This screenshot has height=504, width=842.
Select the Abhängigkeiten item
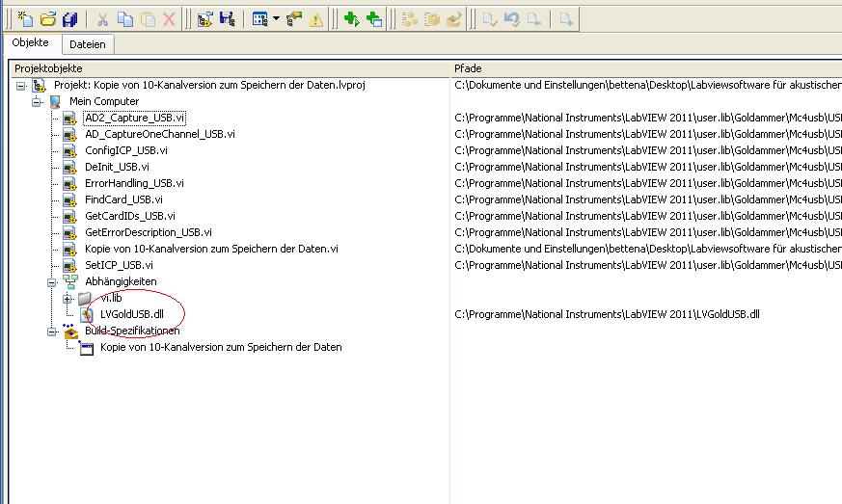click(121, 281)
